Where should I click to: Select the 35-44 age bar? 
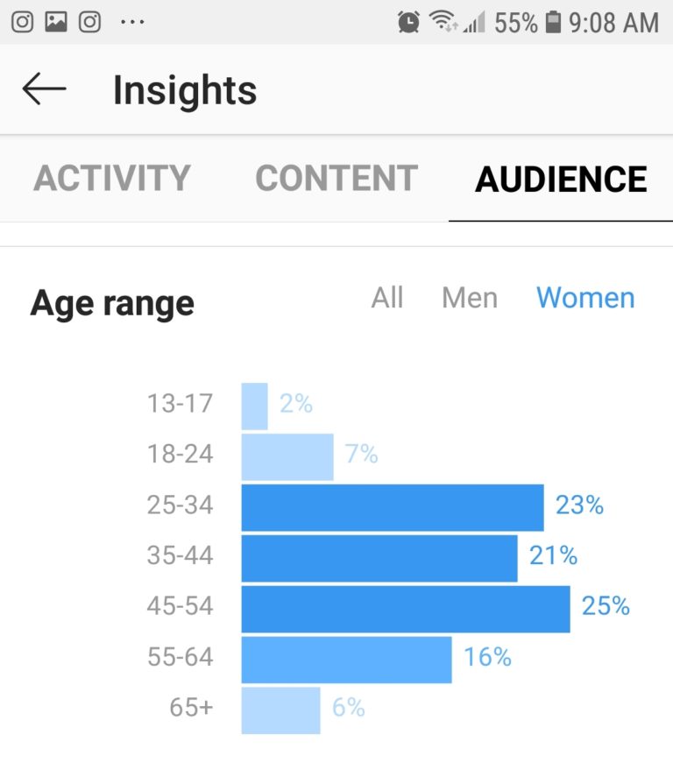pyautogui.click(x=379, y=559)
